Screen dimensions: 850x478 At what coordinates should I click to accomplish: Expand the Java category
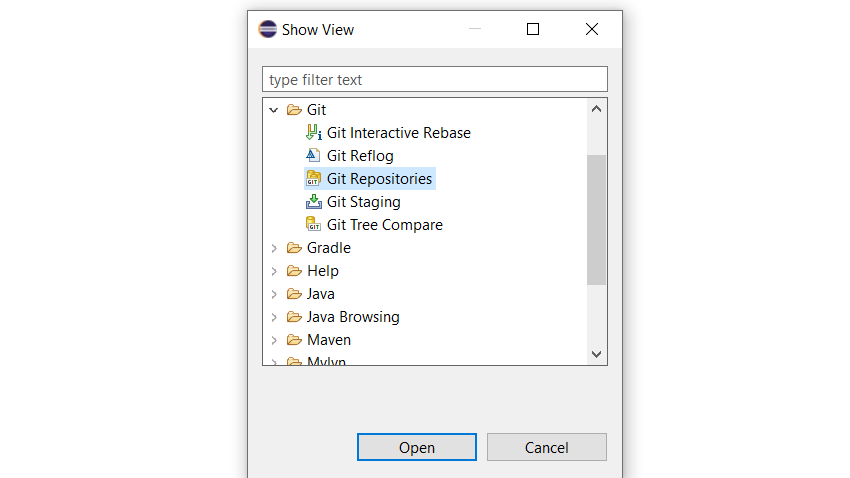coord(274,294)
